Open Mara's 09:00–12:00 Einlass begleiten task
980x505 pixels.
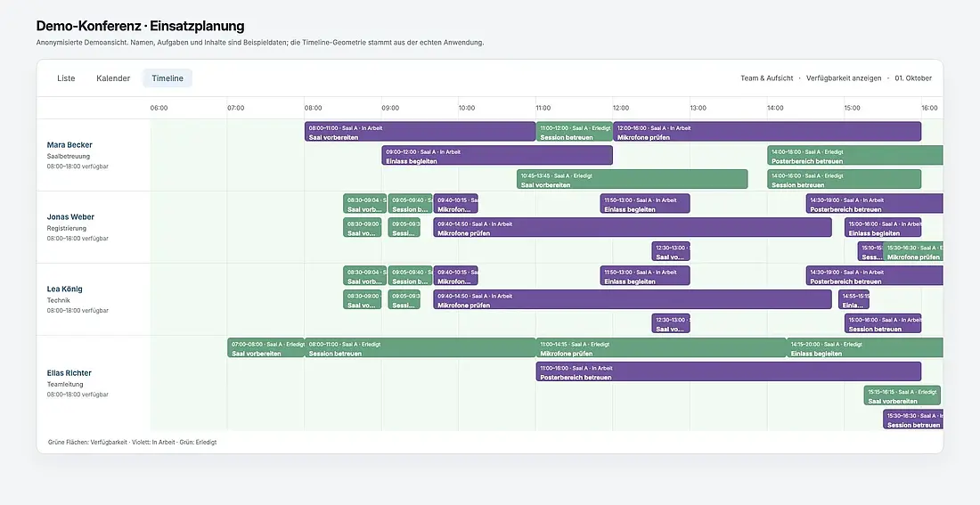pos(497,156)
